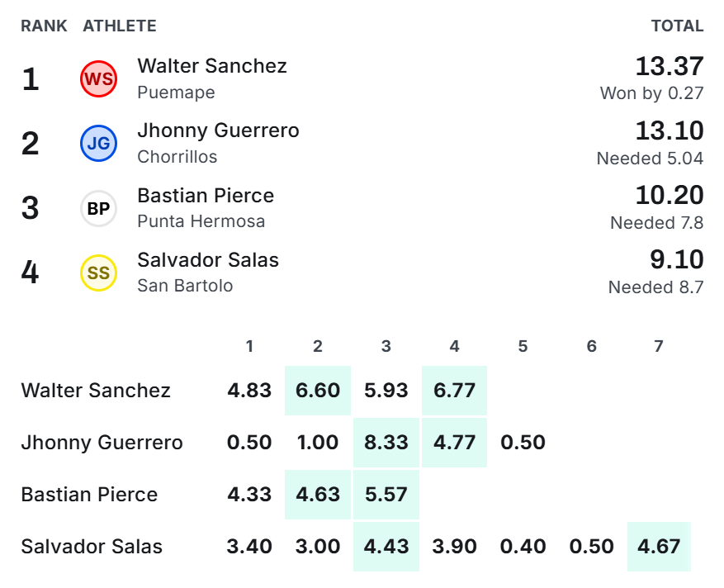Open Walter Sanchez's athlete profile name

[212, 65]
